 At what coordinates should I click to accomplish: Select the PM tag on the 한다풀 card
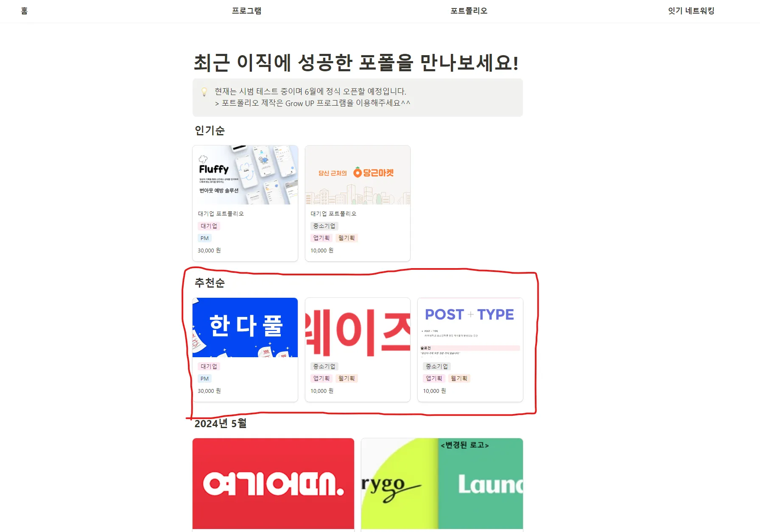coord(204,379)
